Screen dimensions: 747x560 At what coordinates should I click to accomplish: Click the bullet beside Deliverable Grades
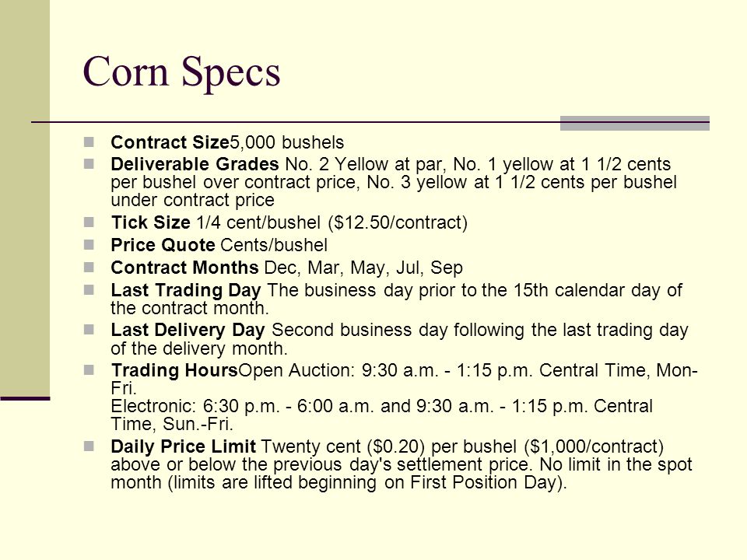coord(89,164)
